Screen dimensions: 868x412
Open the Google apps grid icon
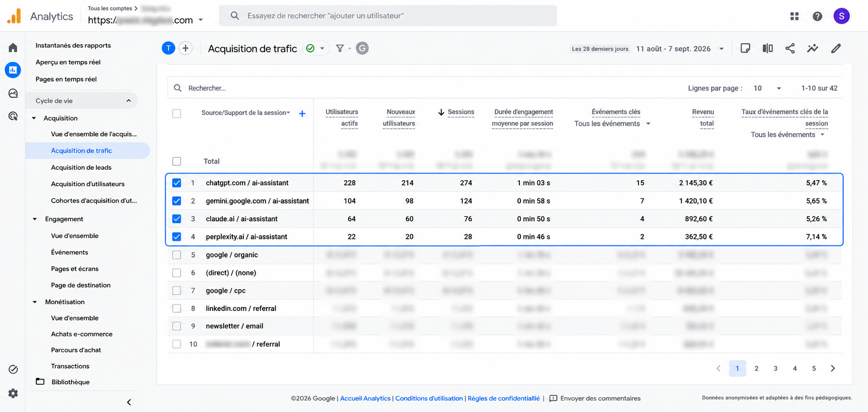(x=795, y=16)
